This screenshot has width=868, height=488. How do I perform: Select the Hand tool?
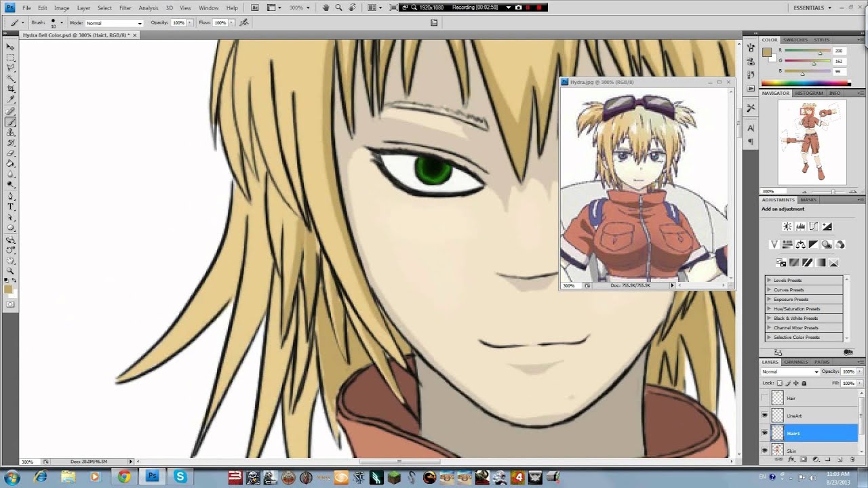tap(10, 260)
